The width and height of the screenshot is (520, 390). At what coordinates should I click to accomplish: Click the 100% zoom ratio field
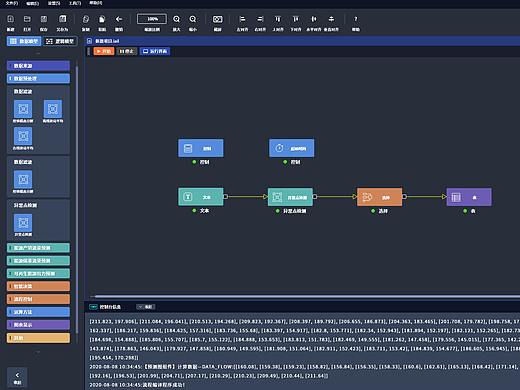[152, 19]
